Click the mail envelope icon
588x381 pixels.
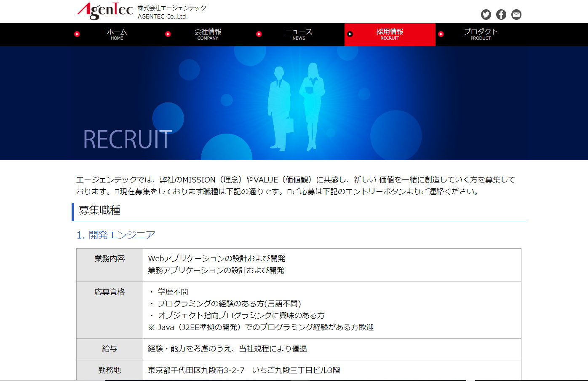tap(516, 15)
